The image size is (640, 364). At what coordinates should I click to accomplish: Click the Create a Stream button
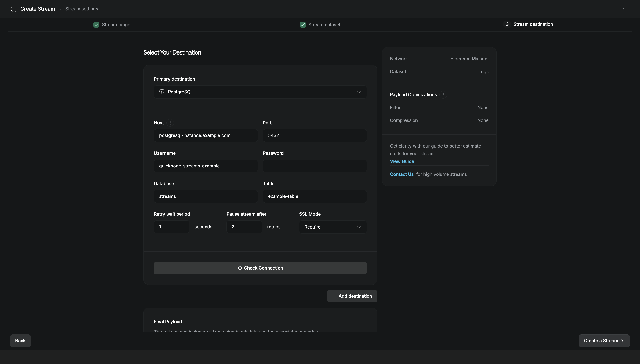(x=604, y=341)
